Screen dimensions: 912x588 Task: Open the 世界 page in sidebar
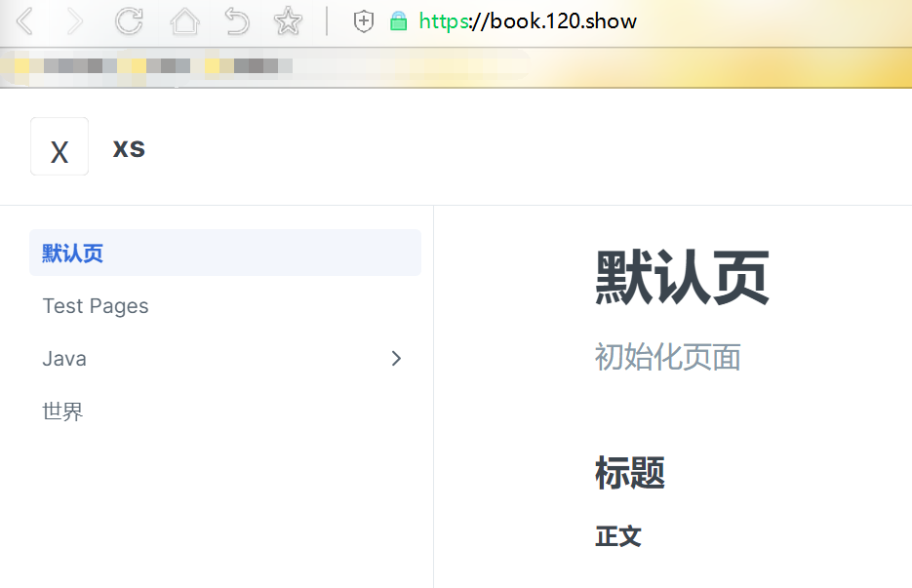point(63,412)
